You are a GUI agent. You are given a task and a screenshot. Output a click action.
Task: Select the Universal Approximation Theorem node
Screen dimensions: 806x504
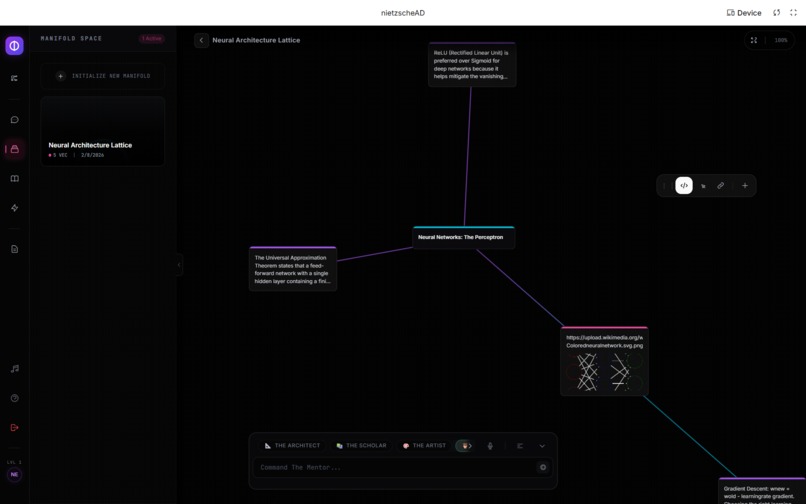coord(293,269)
